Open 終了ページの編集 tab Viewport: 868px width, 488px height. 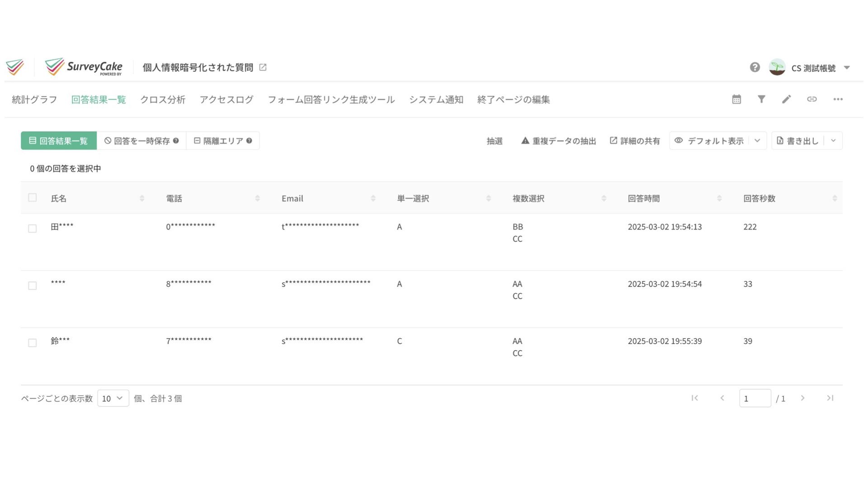514,99
